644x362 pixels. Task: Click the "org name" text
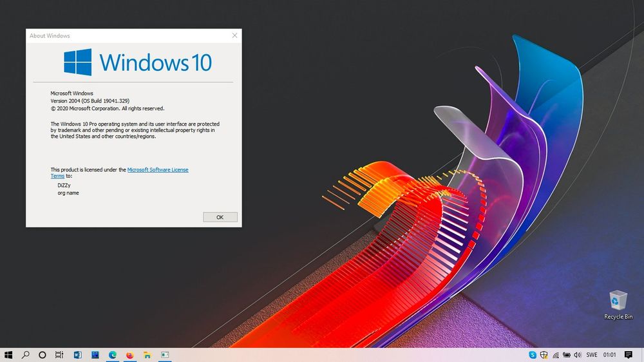[68, 193]
